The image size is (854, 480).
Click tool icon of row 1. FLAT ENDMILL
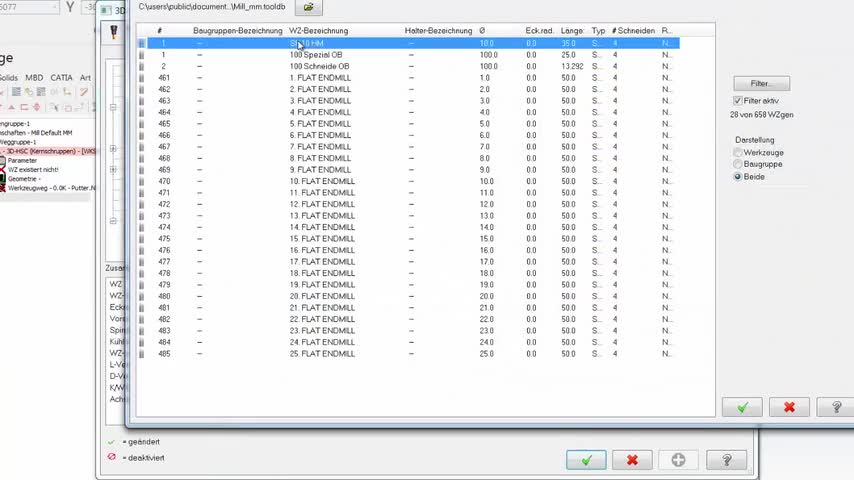point(142,78)
